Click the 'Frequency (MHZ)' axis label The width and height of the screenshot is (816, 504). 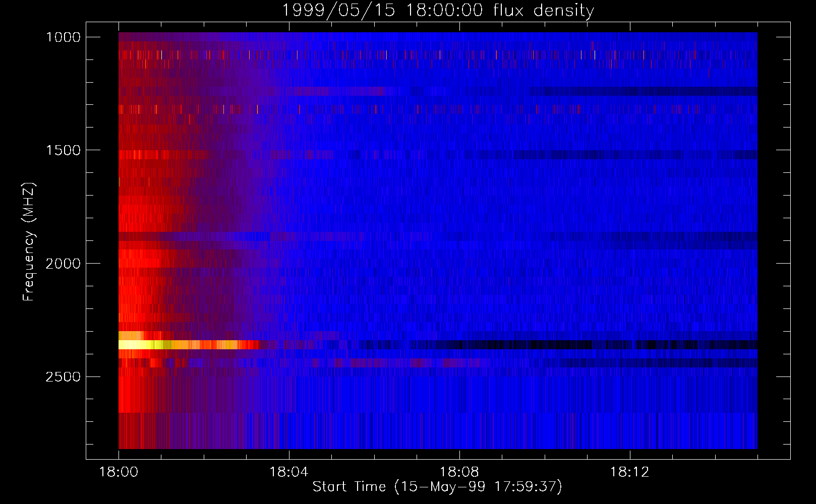29,242
